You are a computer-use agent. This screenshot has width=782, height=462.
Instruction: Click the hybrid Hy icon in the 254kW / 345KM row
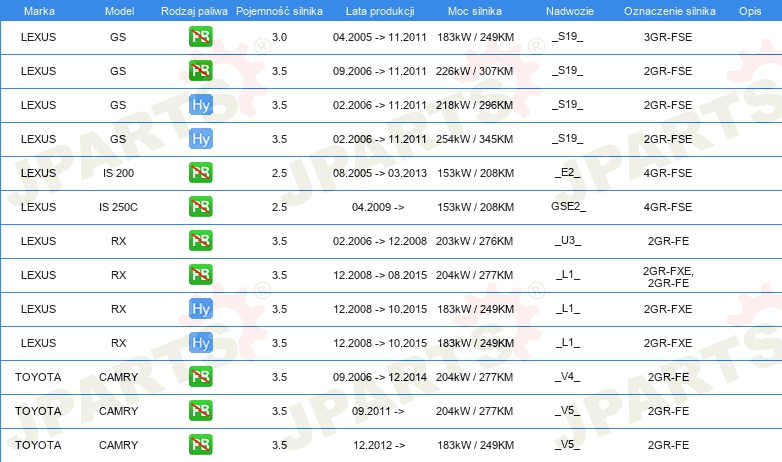(201, 139)
